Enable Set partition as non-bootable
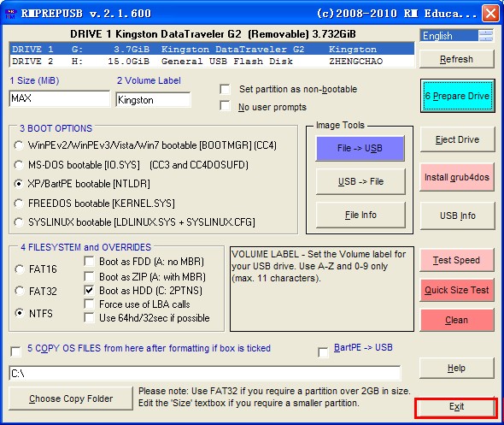The image size is (504, 425). click(225, 89)
